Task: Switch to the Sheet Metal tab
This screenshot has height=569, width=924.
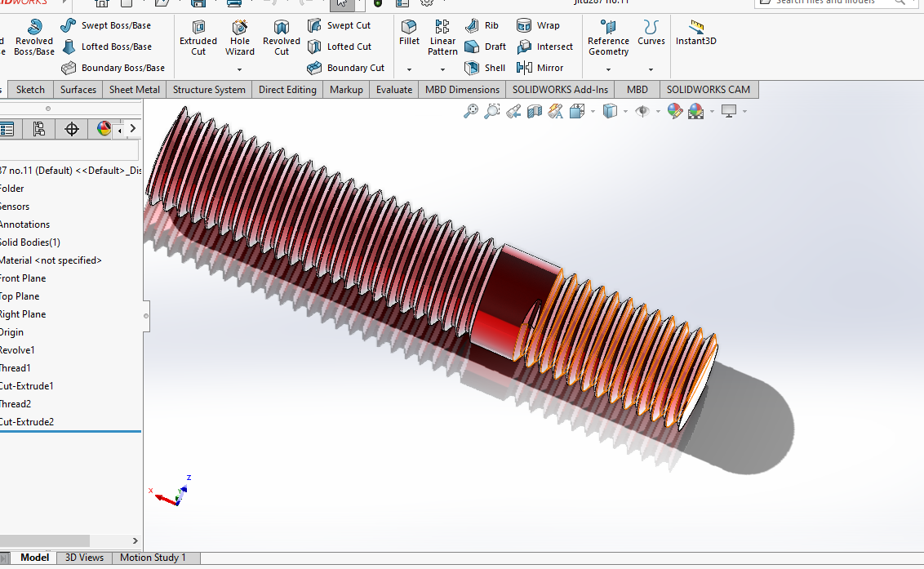Action: click(x=135, y=90)
